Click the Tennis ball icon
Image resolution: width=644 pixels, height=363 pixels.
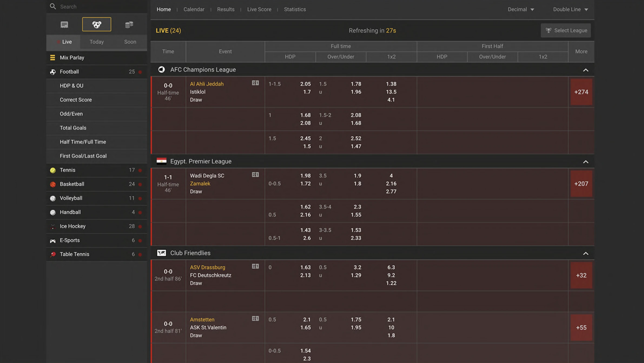tap(53, 170)
